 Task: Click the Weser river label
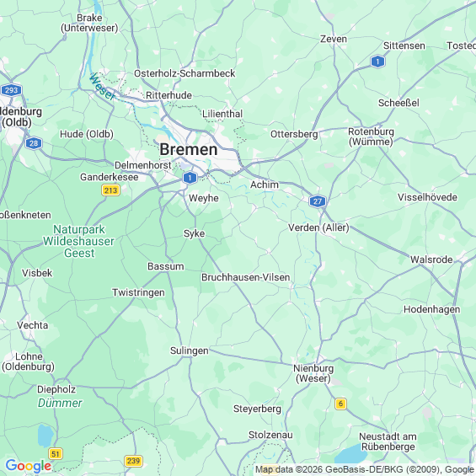(x=102, y=86)
